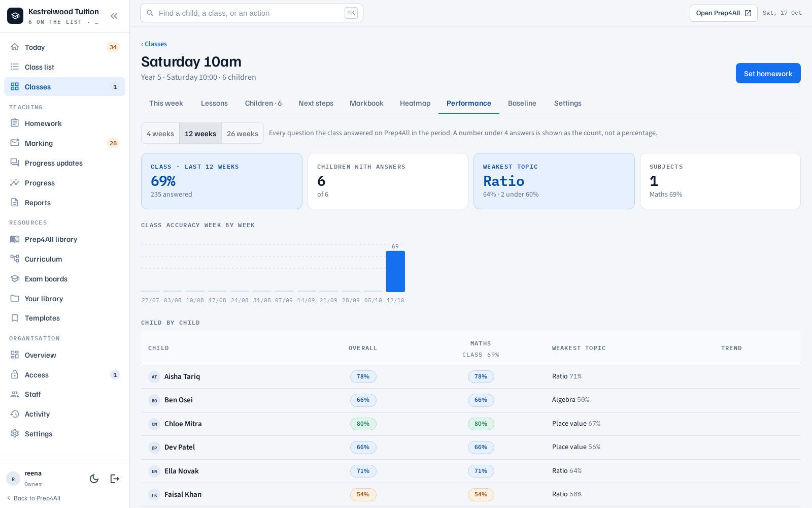Viewport: 812px width, 508px height.
Task: Open Today from the sidebar
Action: (x=64, y=47)
